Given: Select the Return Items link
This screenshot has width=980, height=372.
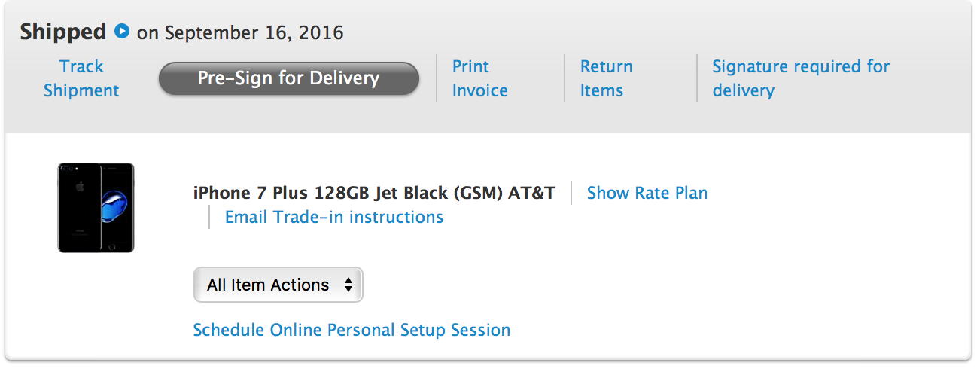Looking at the screenshot, I should point(606,78).
